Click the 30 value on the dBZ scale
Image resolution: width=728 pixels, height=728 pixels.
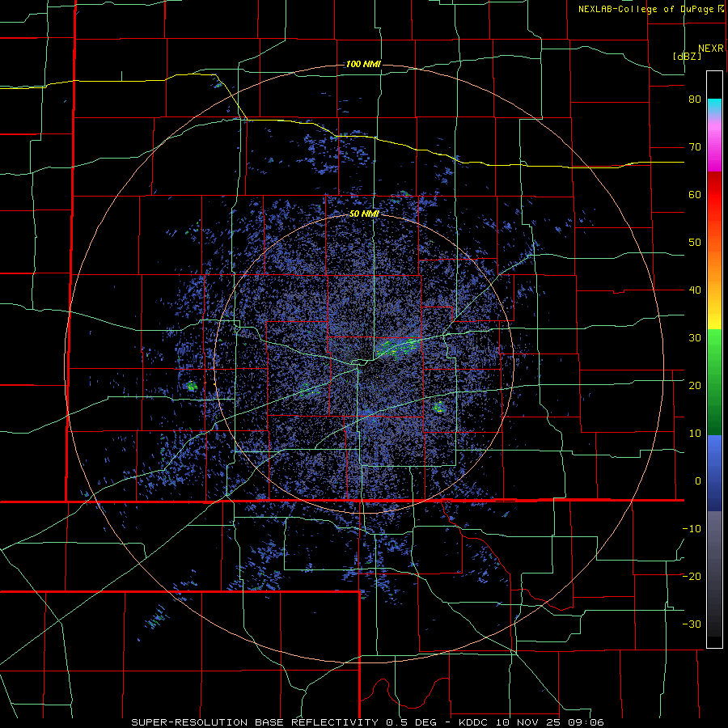(695, 338)
